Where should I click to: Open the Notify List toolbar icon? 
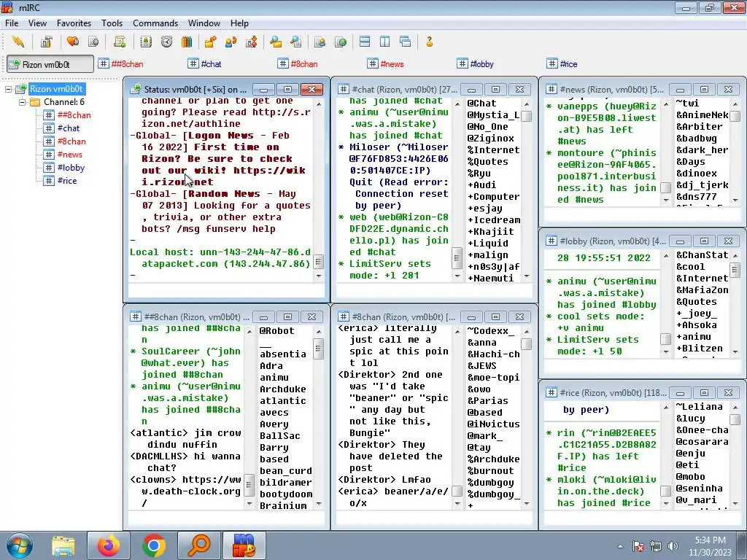[x=320, y=42]
